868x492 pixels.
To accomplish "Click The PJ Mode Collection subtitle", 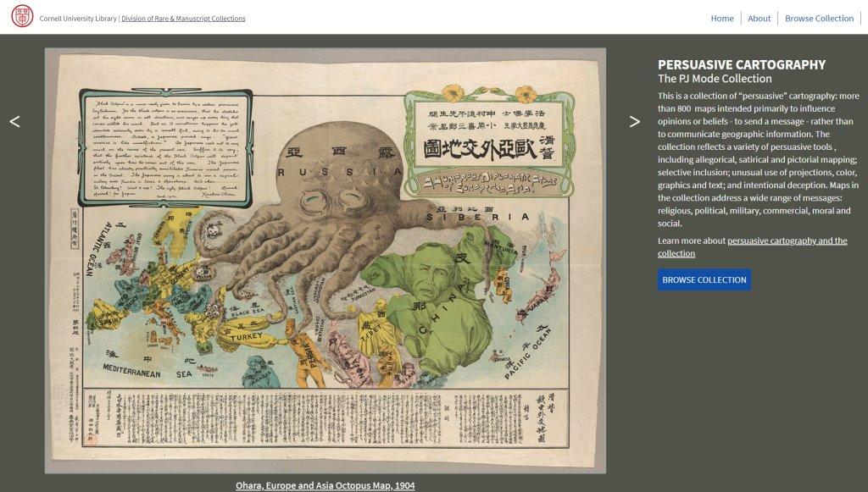I will [x=715, y=79].
